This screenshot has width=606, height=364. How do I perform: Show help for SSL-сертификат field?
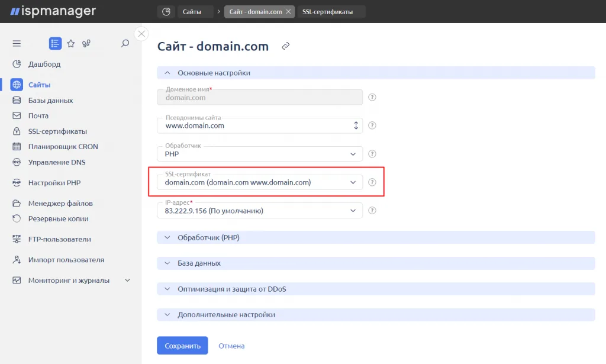(372, 182)
